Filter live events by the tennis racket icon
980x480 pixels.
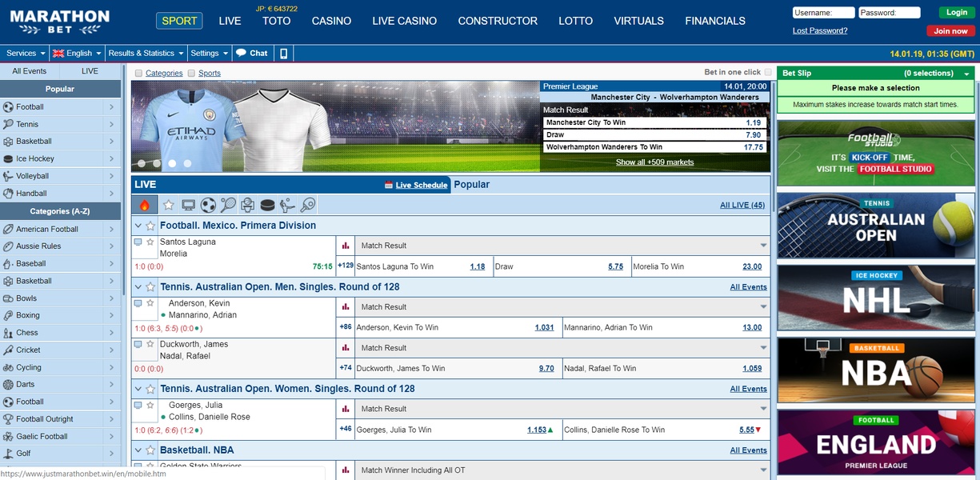pos(227,204)
